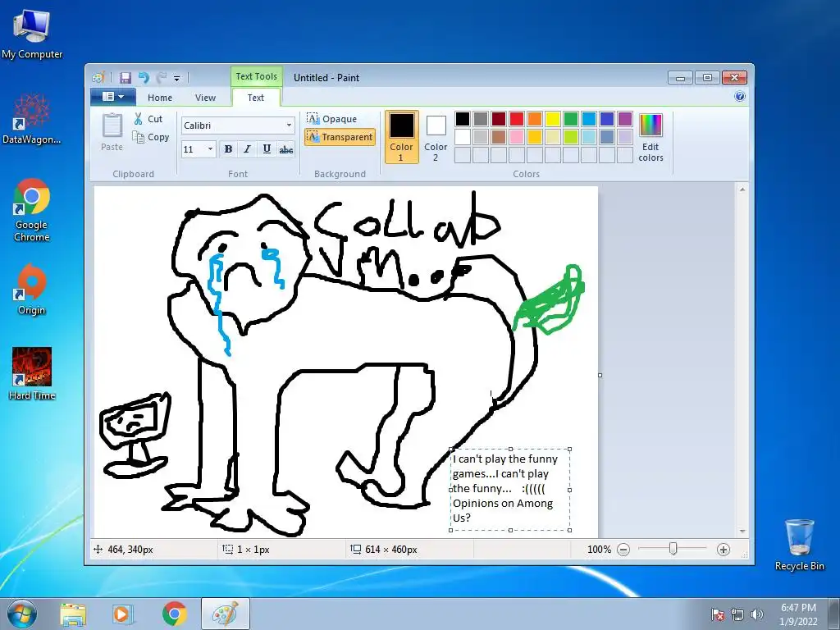Click the vertical scrollbar down arrow
The image size is (840, 630).
pos(742,531)
